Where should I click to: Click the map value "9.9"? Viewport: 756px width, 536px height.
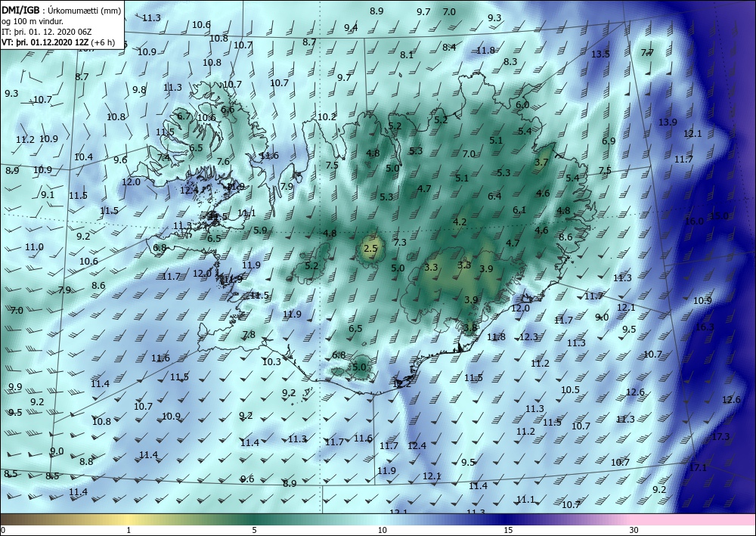(15, 386)
